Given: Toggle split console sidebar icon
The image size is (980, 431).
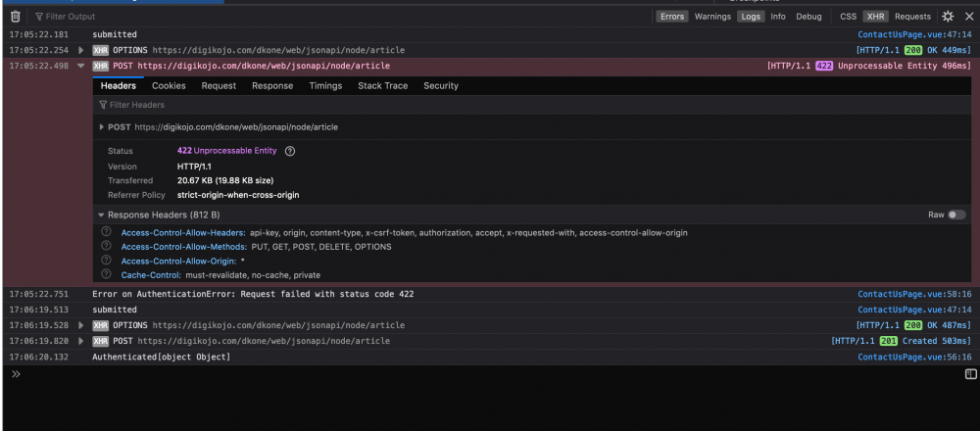Looking at the screenshot, I should pyautogui.click(x=970, y=374).
